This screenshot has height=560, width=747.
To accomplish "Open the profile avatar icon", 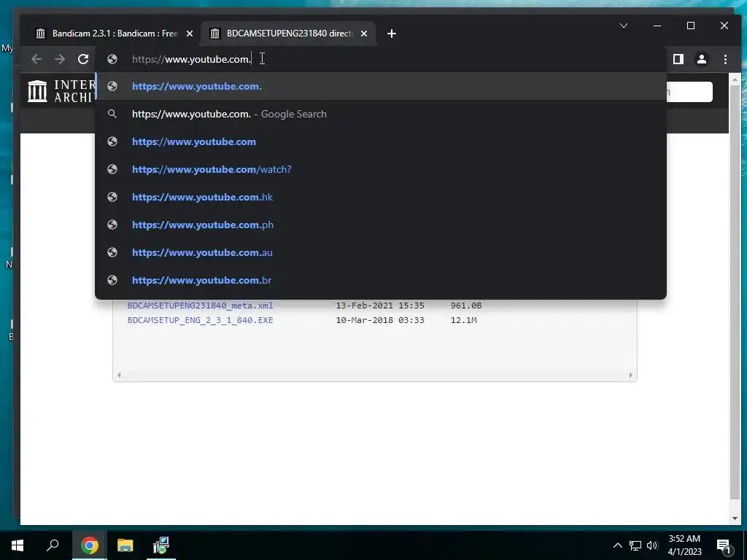I will [x=702, y=59].
